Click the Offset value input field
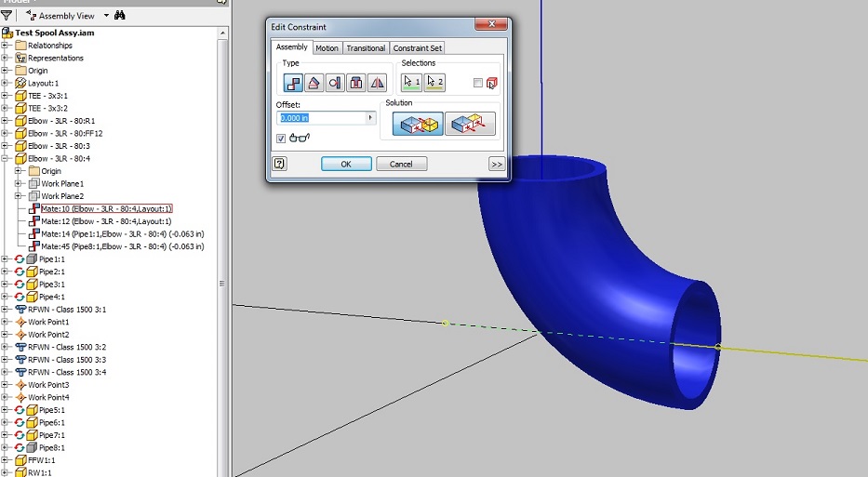The height and width of the screenshot is (477, 868). [x=321, y=118]
